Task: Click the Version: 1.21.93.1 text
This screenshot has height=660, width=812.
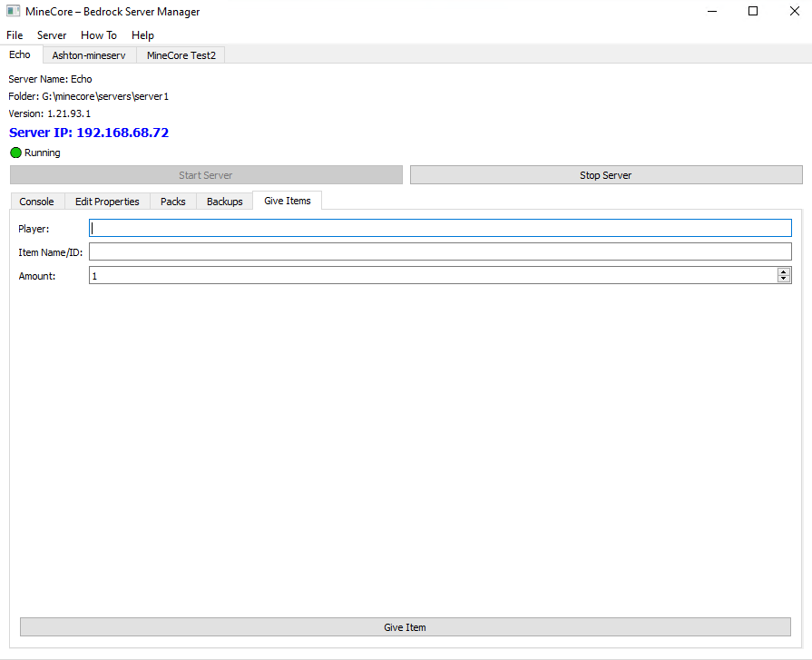Action: click(50, 113)
